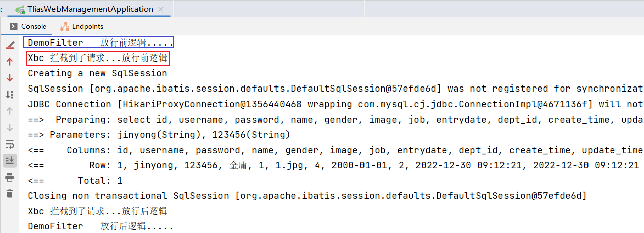The height and width of the screenshot is (233, 644).
Task: Switch to the Console tab
Action: click(28, 26)
